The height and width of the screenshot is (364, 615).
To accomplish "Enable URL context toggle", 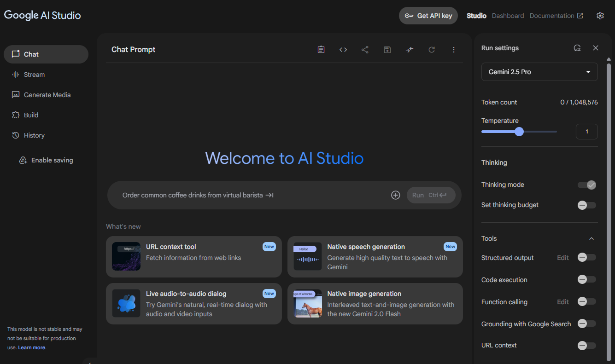I will (587, 345).
